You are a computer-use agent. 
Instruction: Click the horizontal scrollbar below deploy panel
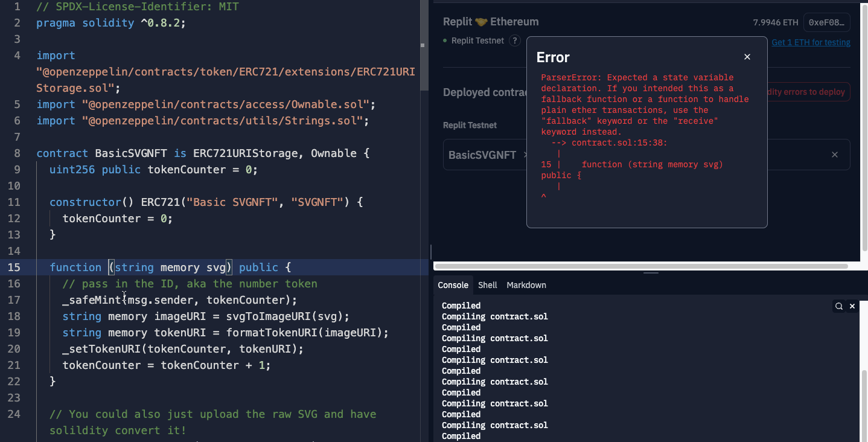(641, 266)
